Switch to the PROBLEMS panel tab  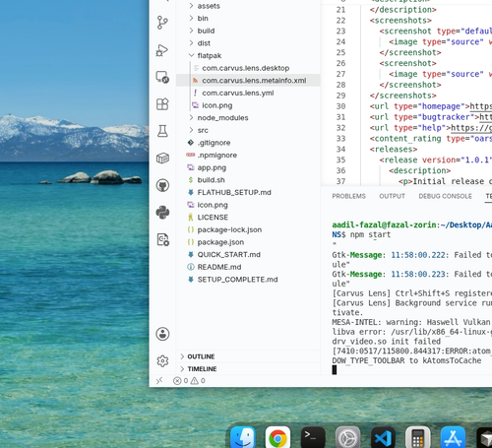coord(348,196)
